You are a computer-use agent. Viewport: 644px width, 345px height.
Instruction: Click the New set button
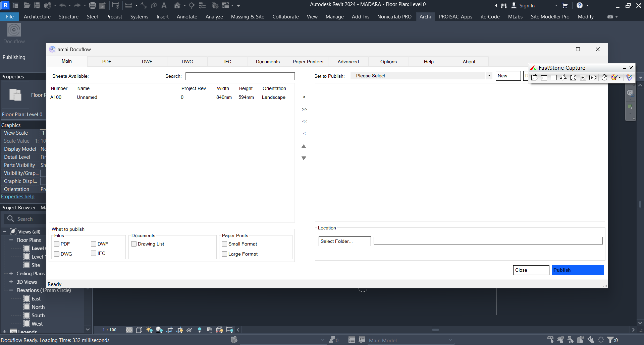[508, 76]
